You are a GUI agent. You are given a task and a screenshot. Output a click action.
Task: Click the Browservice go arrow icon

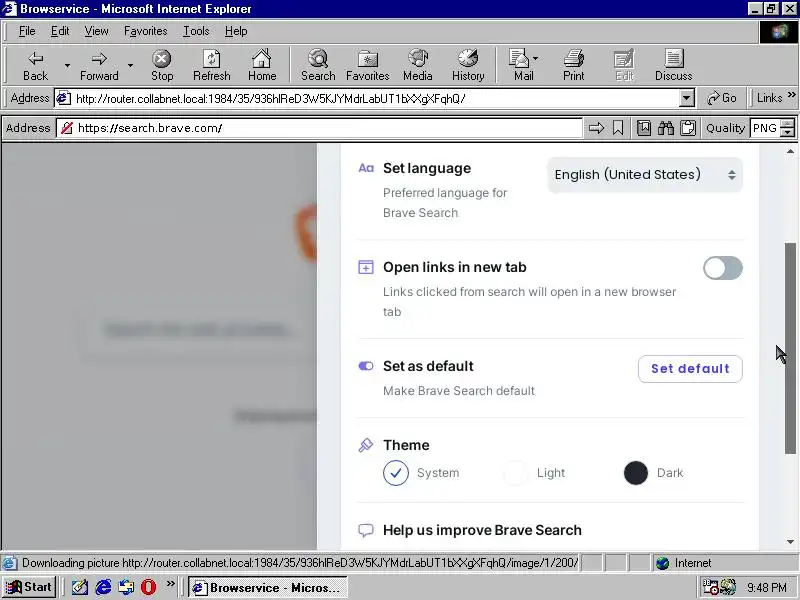596,128
